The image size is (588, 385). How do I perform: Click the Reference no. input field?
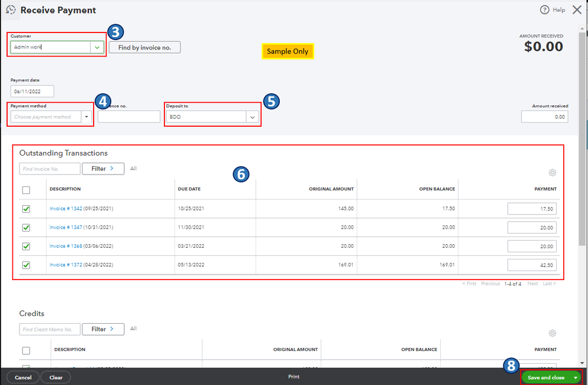point(128,117)
